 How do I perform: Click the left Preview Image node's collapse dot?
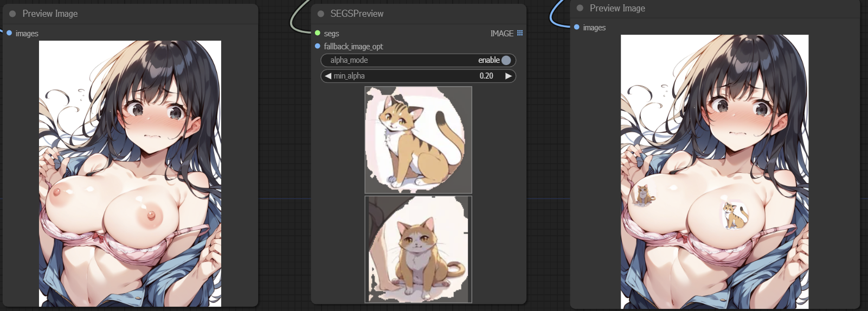point(12,14)
